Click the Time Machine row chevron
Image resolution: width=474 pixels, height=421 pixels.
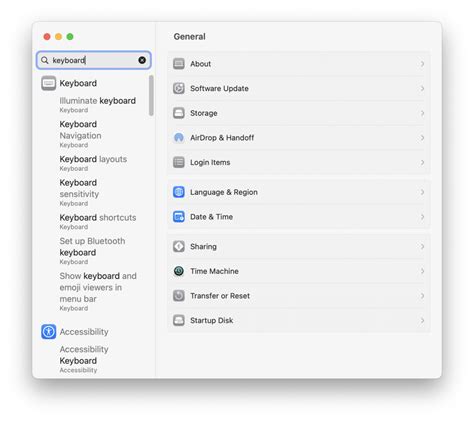tap(422, 271)
